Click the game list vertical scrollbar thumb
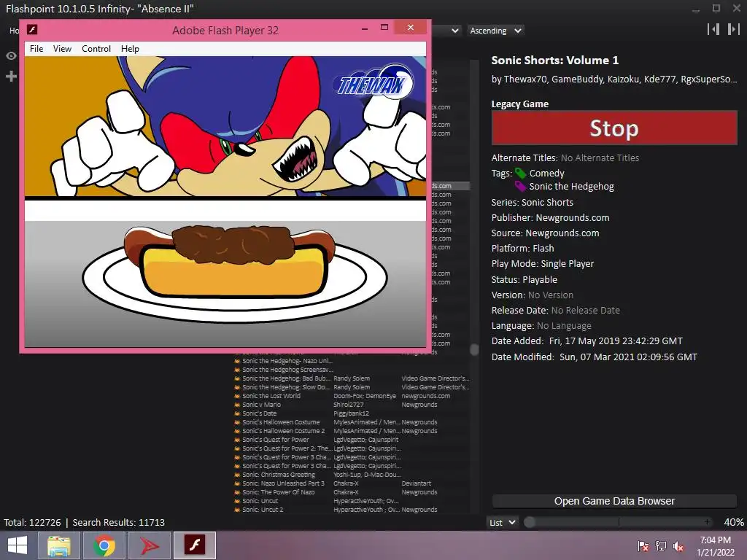The height and width of the screenshot is (560, 747). click(474, 349)
